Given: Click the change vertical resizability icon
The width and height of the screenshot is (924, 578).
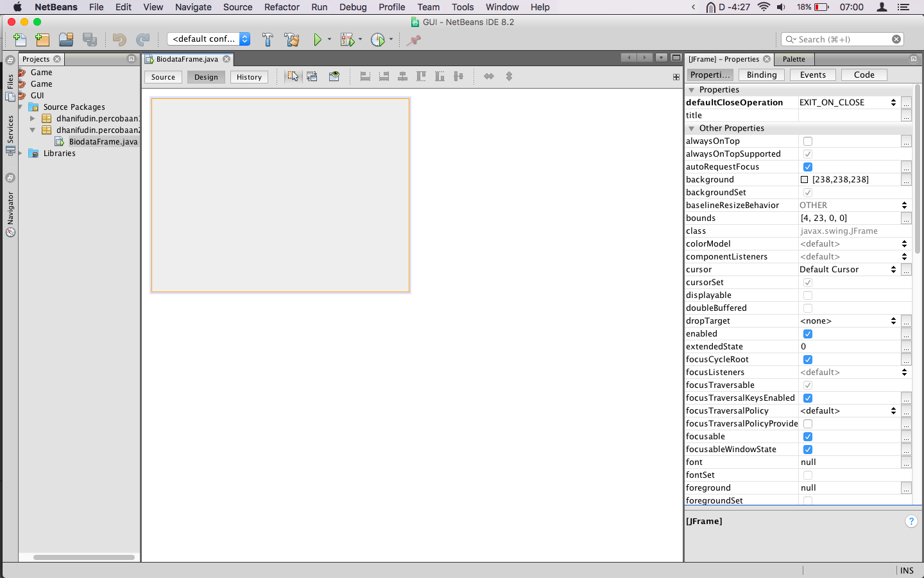Looking at the screenshot, I should pos(509,76).
